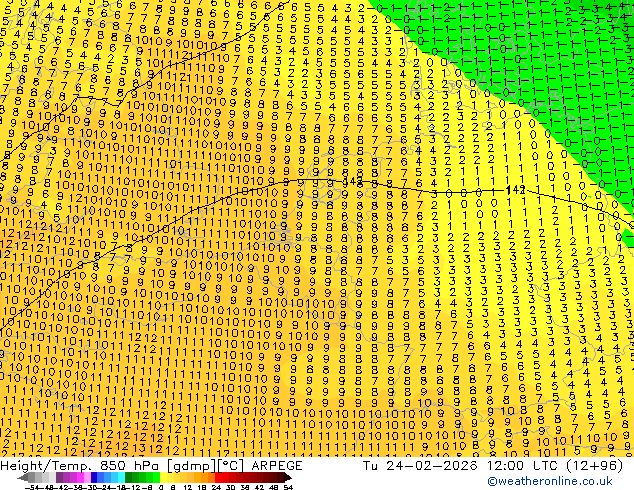This screenshot has height=490, width=634.
Task: Click the '54' label at the legend's right end
Action: tap(287, 487)
